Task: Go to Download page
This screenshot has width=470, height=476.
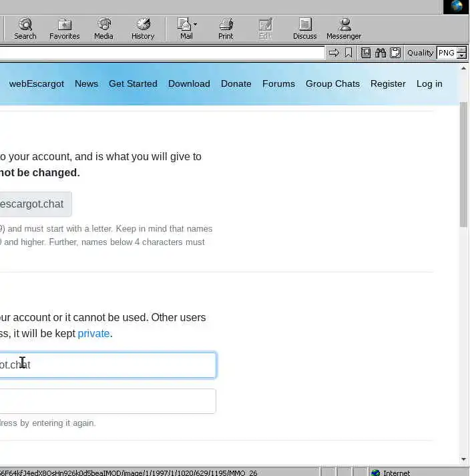Action: (x=189, y=84)
